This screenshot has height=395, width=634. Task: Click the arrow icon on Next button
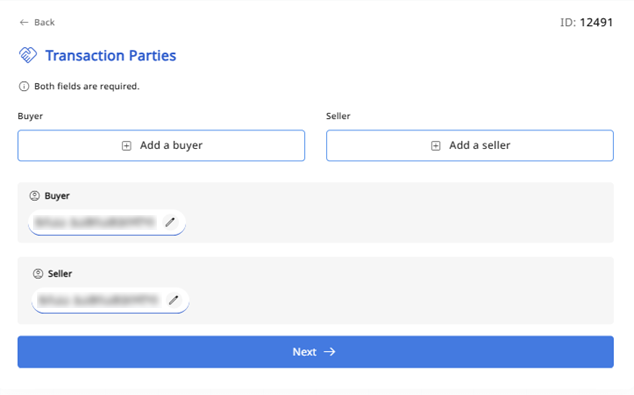pos(330,352)
